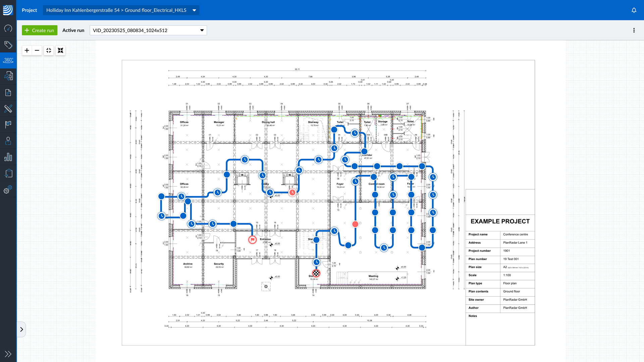Image resolution: width=644 pixels, height=362 pixels.
Task: Click the Project label in header
Action: [29, 10]
